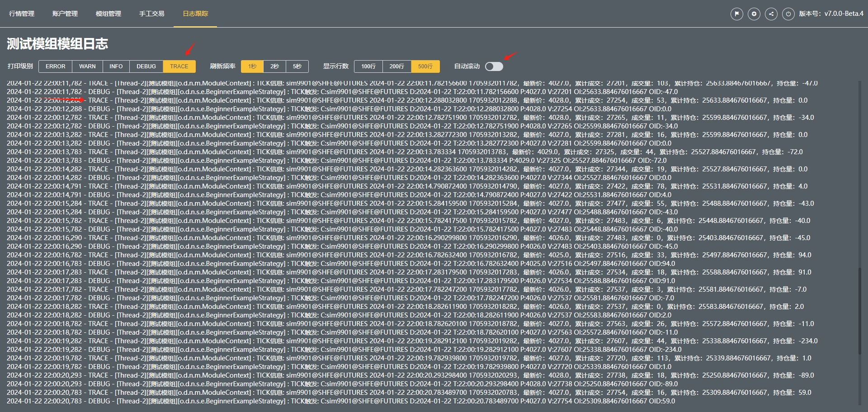Open the 账户管理 tab
Image resolution: width=868 pixels, height=412 pixels.
click(x=65, y=14)
